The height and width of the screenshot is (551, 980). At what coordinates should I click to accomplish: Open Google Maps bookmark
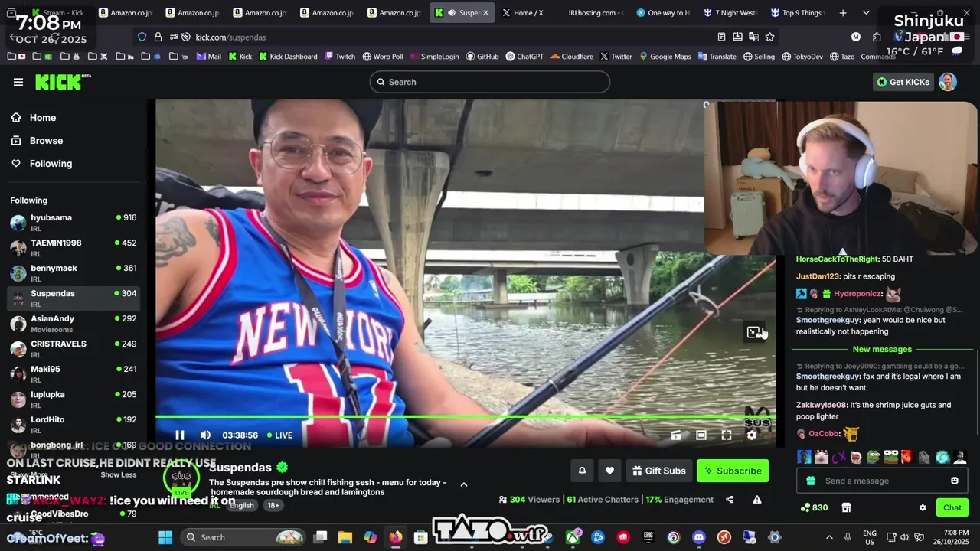(x=665, y=57)
